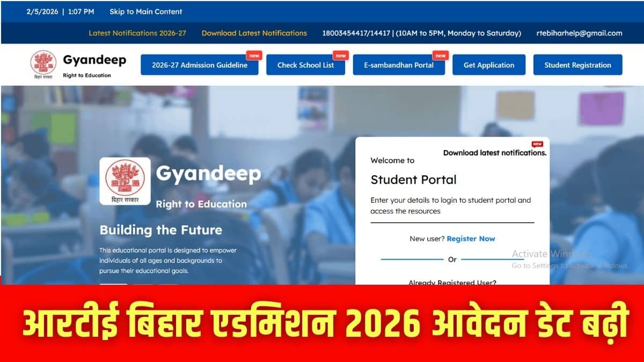The height and width of the screenshot is (362, 644).
Task: Click Download Latest Notifications in top bar
Action: 254,33
